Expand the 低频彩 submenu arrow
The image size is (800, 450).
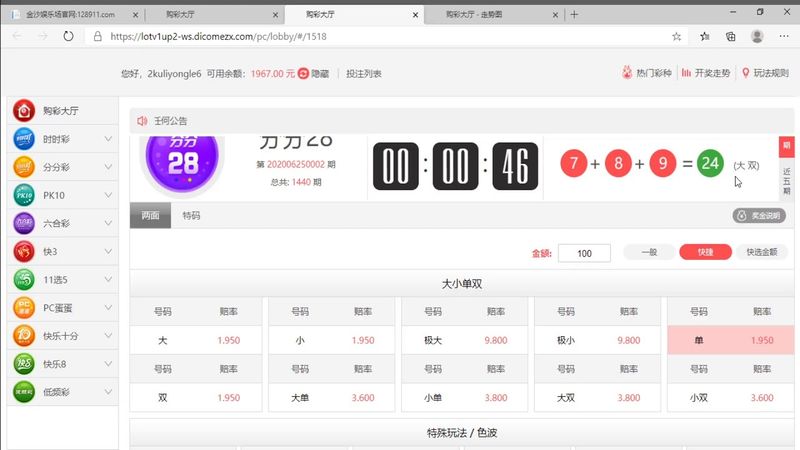click(108, 392)
